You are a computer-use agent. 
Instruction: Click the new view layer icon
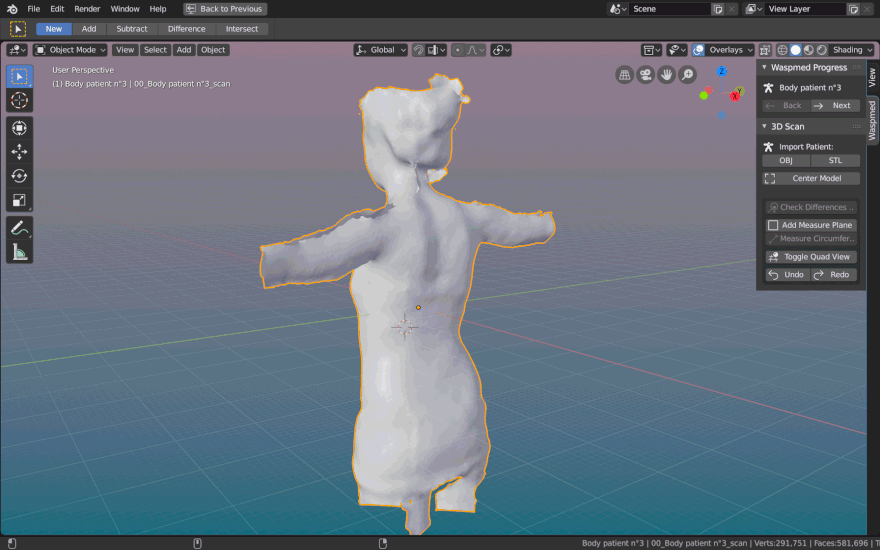[x=853, y=9]
